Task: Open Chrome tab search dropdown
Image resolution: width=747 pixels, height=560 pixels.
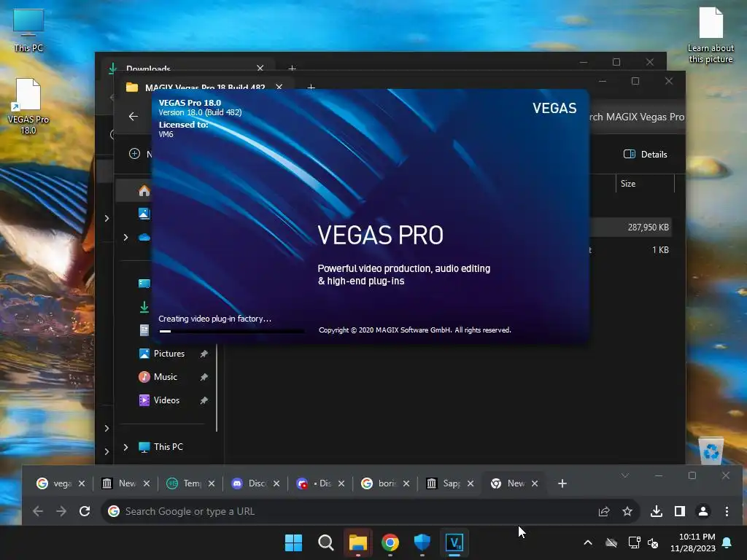Action: (x=625, y=475)
